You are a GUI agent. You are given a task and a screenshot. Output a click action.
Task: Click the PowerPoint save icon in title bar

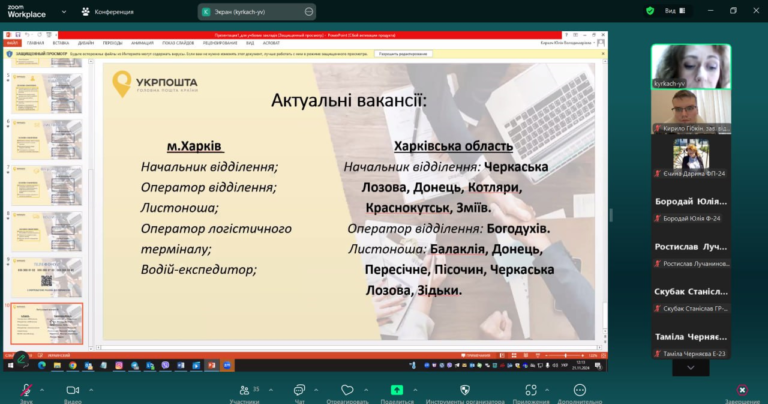pyautogui.click(x=18, y=35)
